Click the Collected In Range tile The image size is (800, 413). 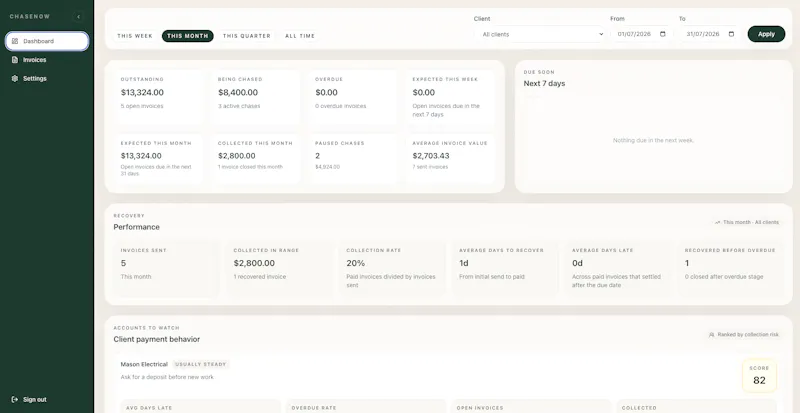pos(279,269)
